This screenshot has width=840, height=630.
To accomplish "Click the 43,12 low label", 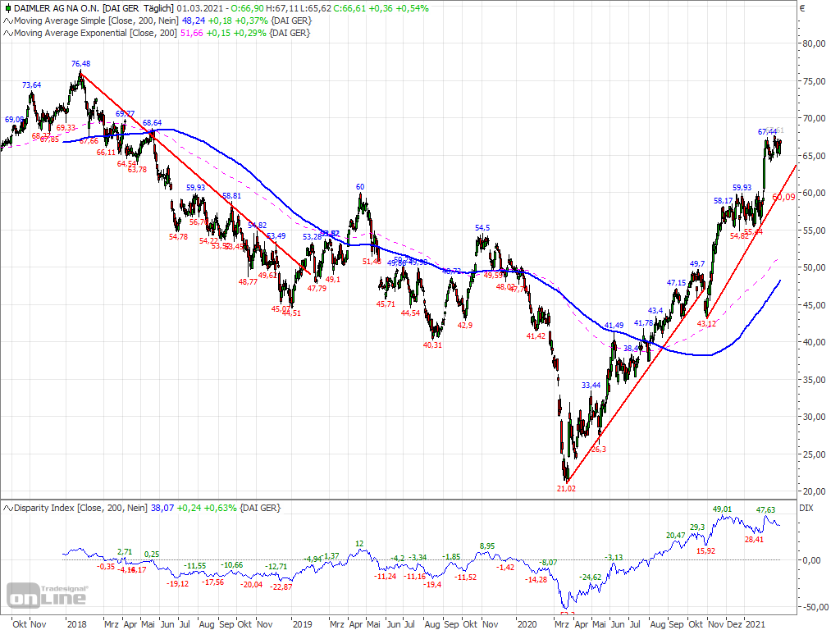I will (x=706, y=324).
